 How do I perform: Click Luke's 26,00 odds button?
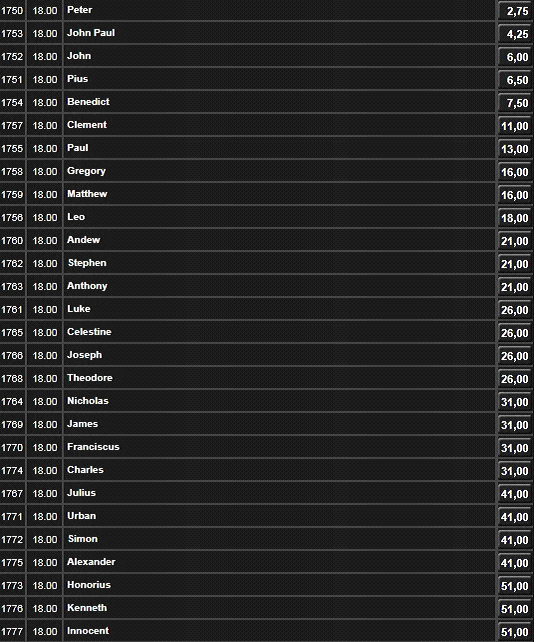(x=515, y=310)
